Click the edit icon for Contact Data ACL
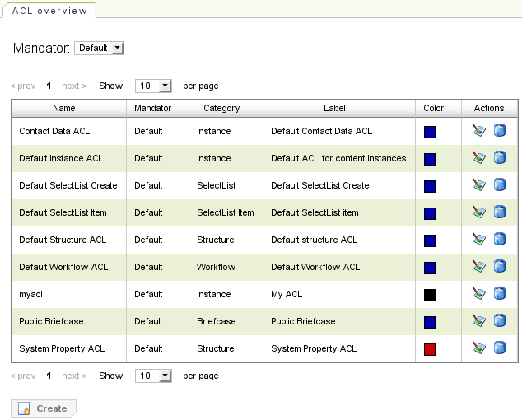The width and height of the screenshot is (522, 420). pos(478,131)
